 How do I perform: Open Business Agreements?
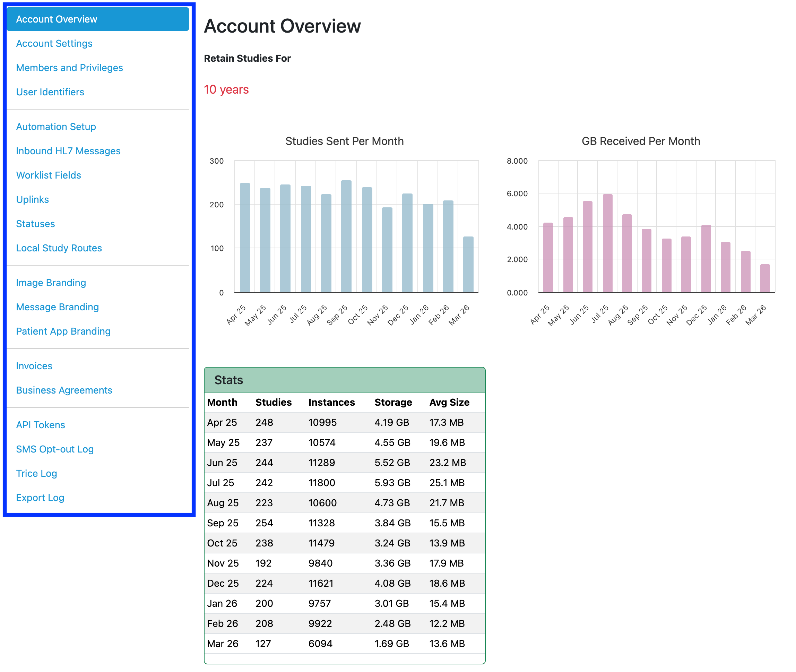(64, 390)
